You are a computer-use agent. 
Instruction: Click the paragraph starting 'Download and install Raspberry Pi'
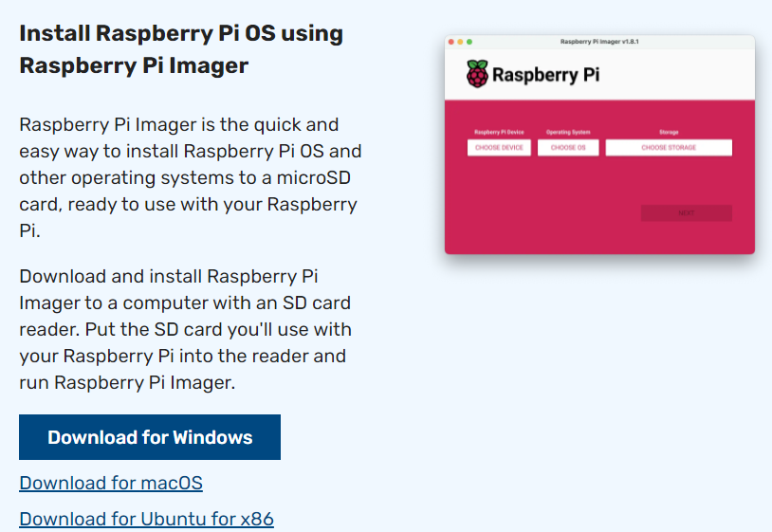click(x=185, y=329)
